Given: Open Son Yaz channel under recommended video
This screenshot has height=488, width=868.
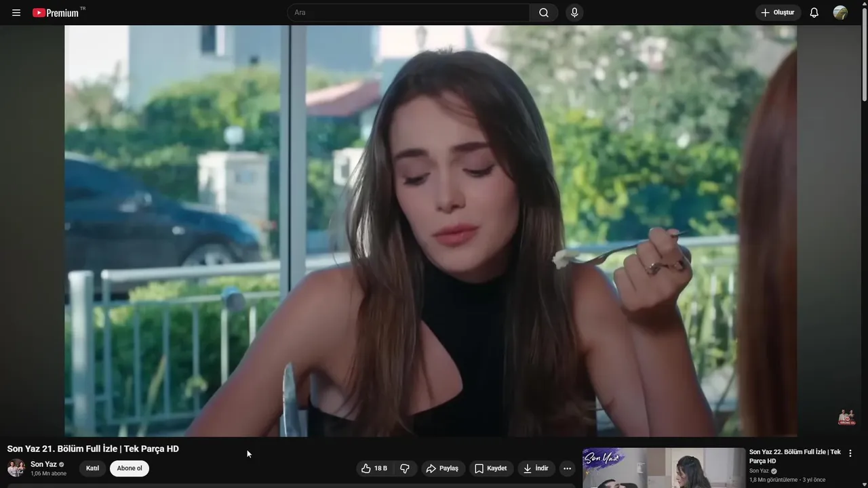Looking at the screenshot, I should click(x=759, y=471).
